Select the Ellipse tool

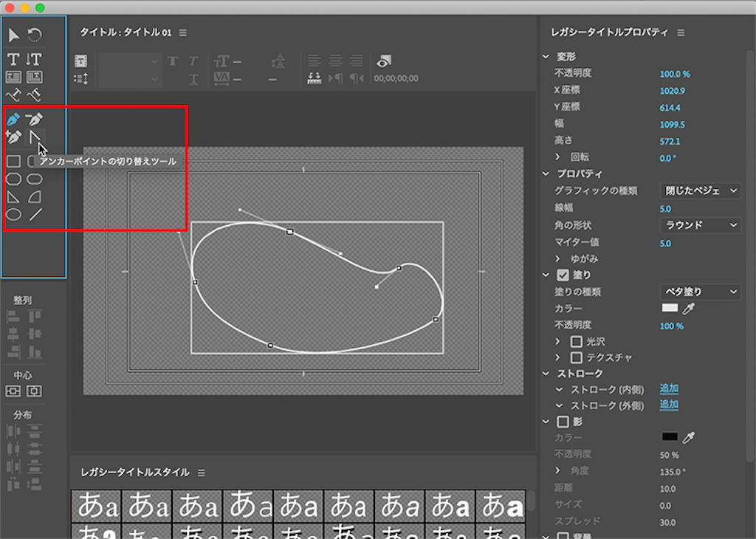13,215
